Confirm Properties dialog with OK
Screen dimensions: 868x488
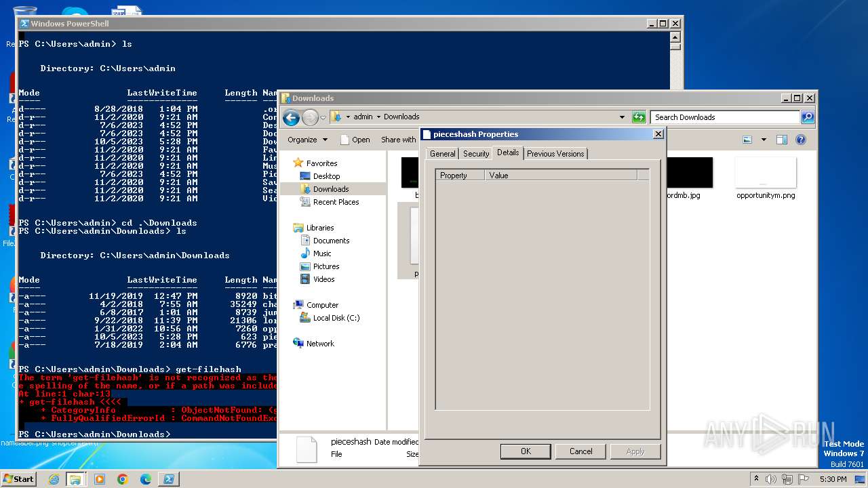(526, 451)
